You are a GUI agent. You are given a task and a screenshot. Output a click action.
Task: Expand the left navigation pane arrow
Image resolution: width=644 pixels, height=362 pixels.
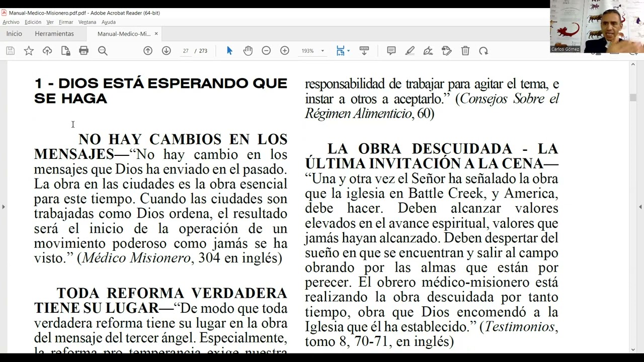point(3,207)
